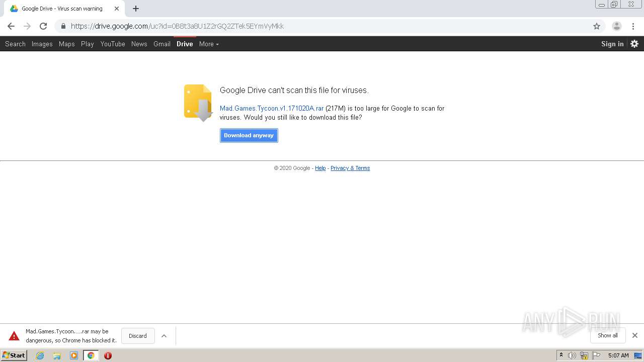Click the browser forward arrow
The height and width of the screenshot is (362, 644).
(x=27, y=26)
